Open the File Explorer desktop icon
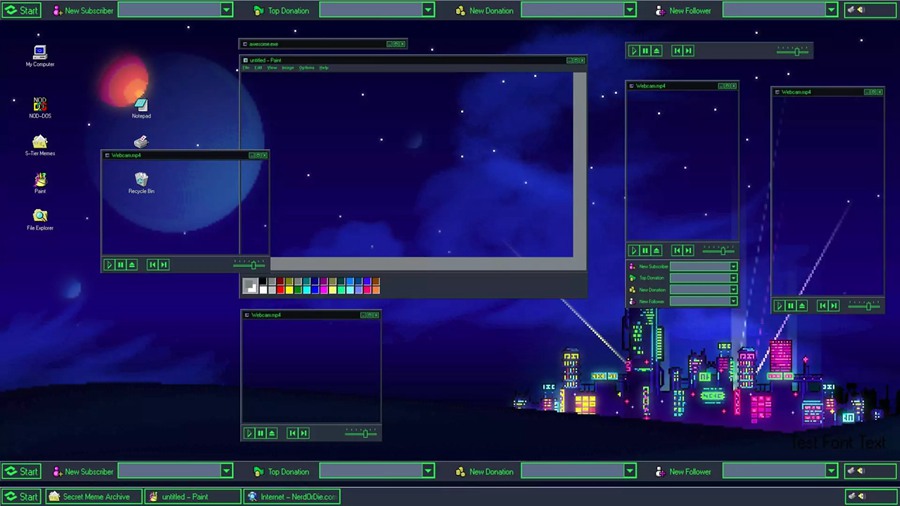The width and height of the screenshot is (900, 506). 40,216
